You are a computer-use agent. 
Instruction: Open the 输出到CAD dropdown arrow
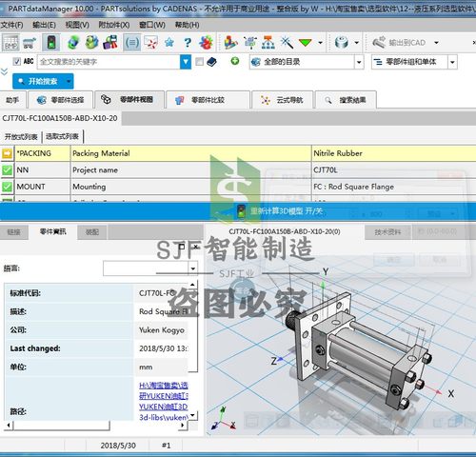tap(436, 43)
